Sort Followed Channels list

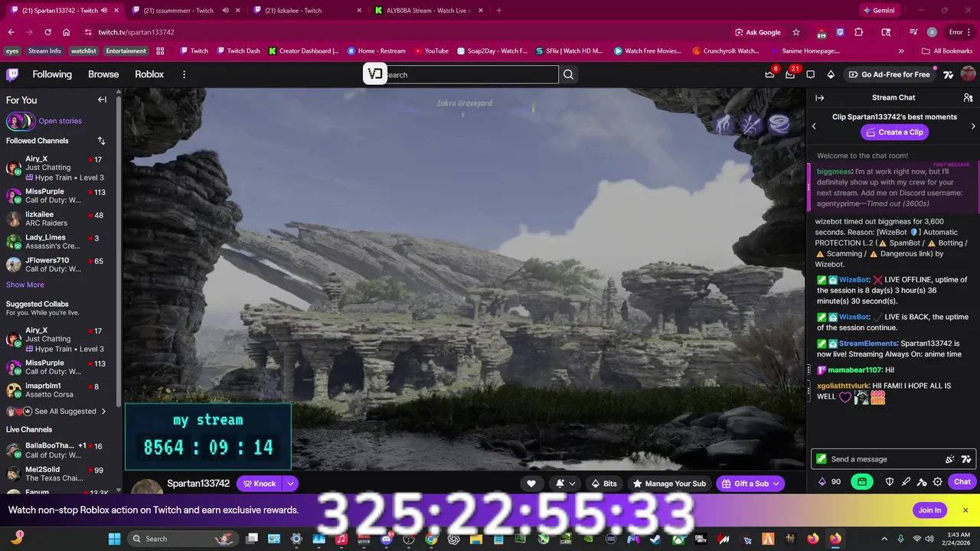(x=101, y=141)
